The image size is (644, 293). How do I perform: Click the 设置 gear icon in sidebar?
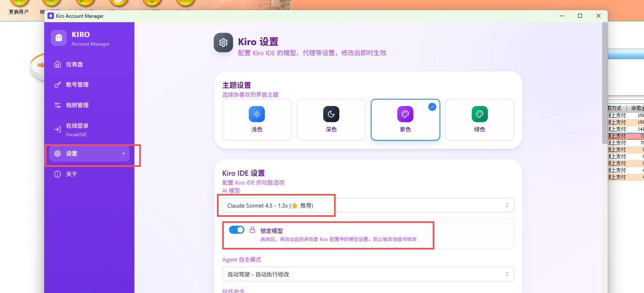(x=58, y=154)
